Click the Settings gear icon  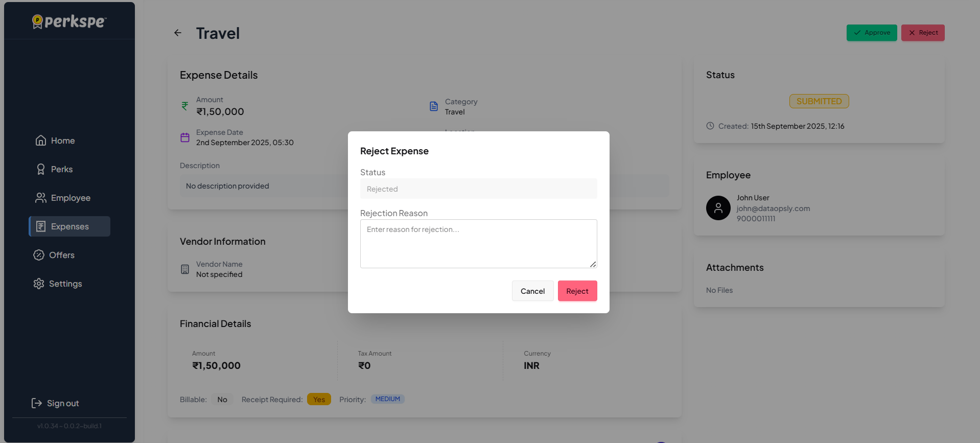click(x=39, y=284)
